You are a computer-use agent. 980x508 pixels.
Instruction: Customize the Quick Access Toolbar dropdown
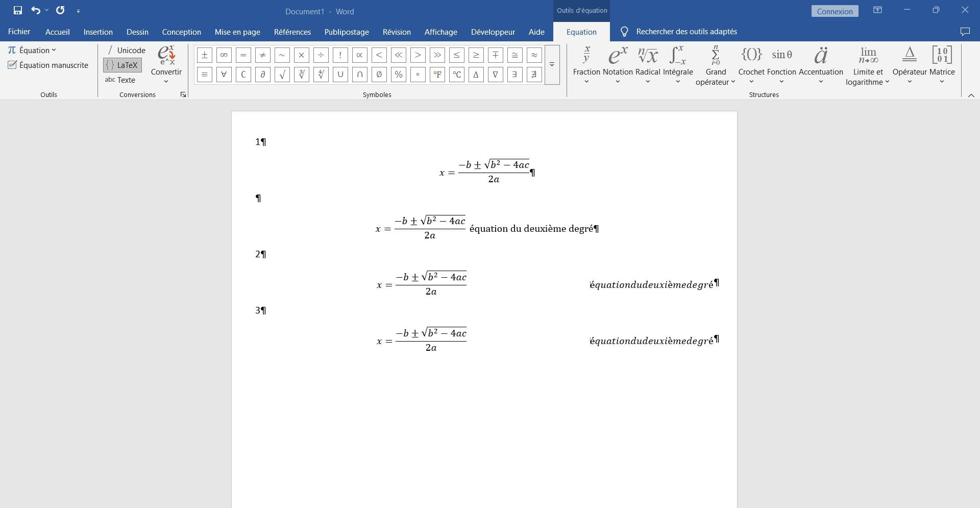click(x=78, y=11)
